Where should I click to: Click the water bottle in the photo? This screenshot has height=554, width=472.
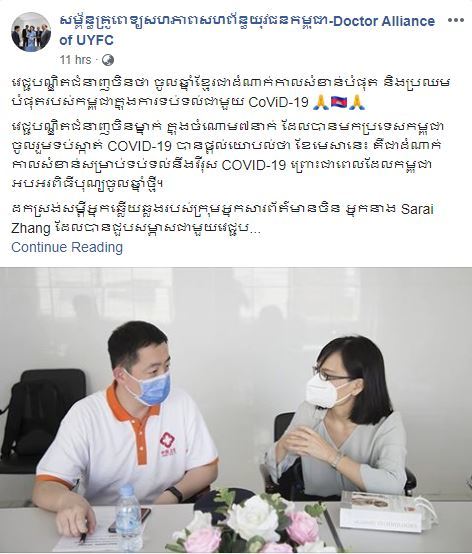pyautogui.click(x=128, y=518)
